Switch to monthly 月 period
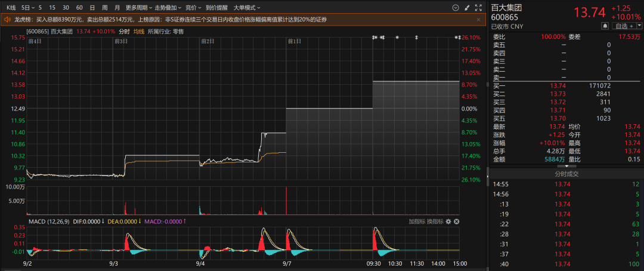 [x=117, y=7]
